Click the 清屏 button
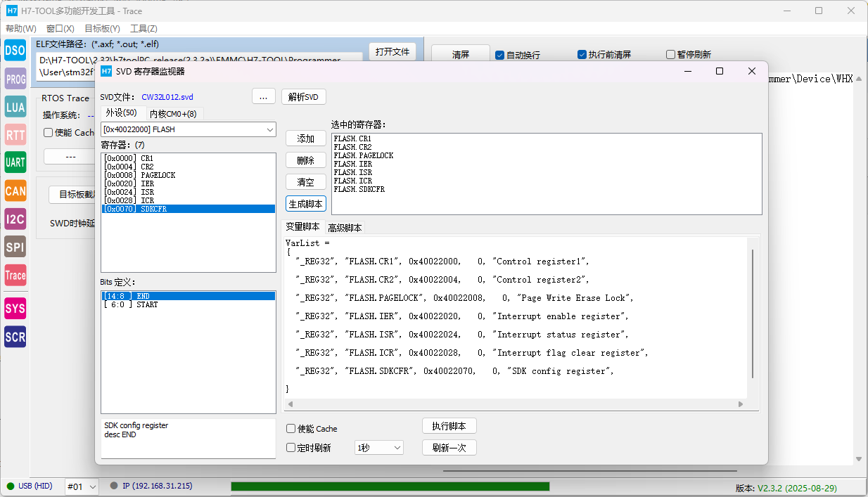The height and width of the screenshot is (497, 868). click(461, 55)
